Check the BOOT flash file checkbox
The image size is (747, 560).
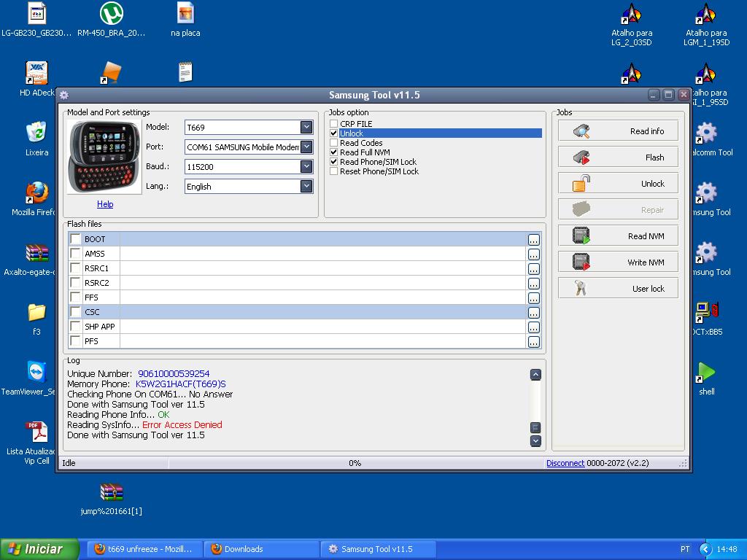75,238
